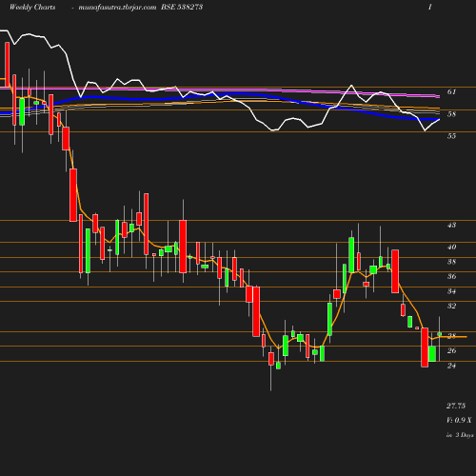Click the "in 3 Days" text

click(x=460, y=435)
